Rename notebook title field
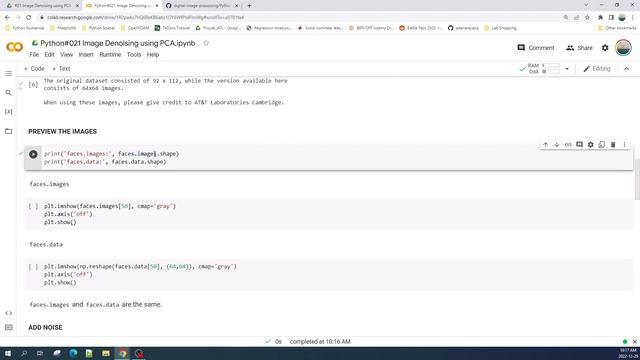 coord(118,43)
